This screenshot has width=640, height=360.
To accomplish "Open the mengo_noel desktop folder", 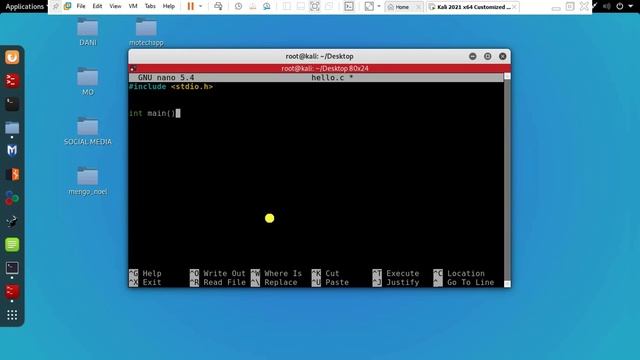I will (88, 181).
